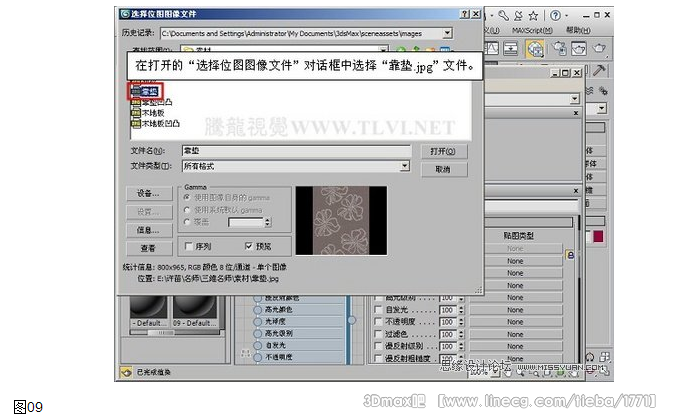Click the render status icon in status bar
This screenshot has width=685, height=418.
pos(126,373)
